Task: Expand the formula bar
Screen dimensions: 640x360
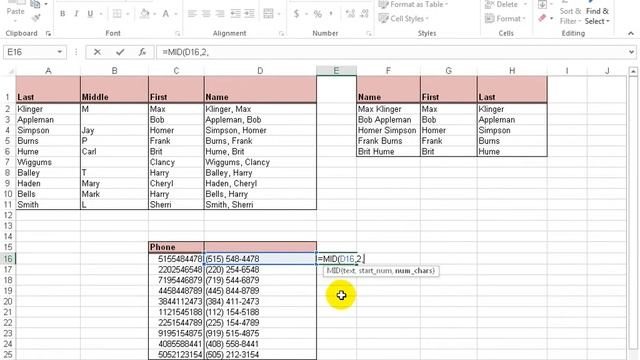Action: tap(631, 52)
